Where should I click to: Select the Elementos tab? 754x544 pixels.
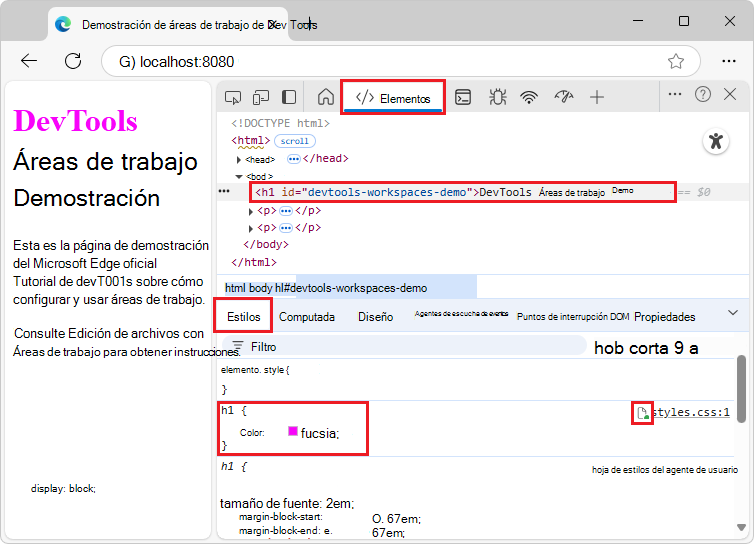coord(393,98)
